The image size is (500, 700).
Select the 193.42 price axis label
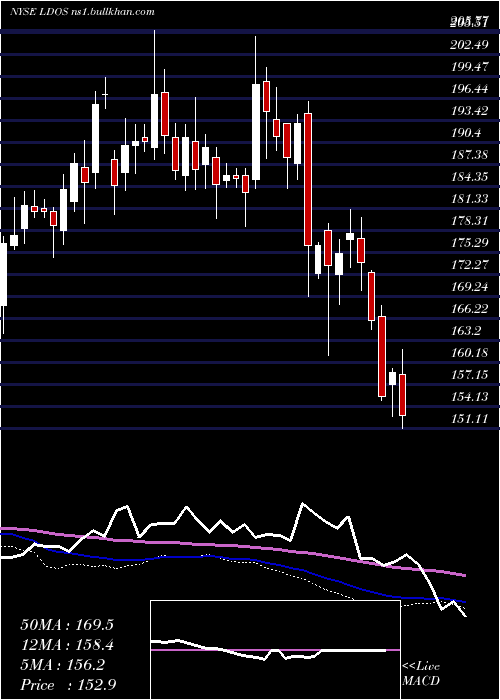(x=471, y=111)
